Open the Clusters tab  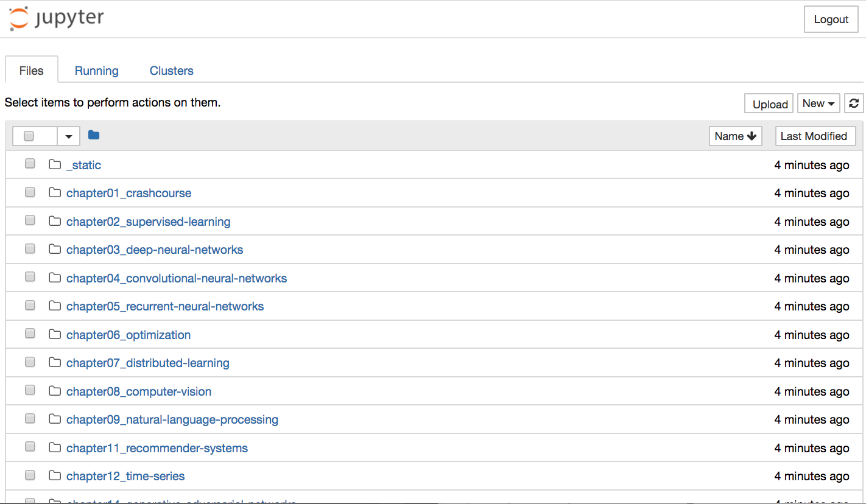coord(171,71)
